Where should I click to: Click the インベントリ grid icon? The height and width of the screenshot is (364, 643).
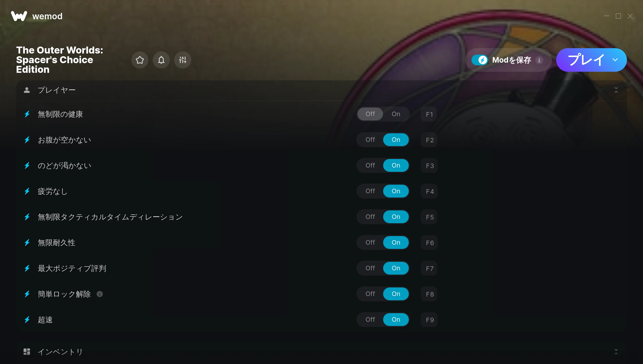click(x=27, y=352)
